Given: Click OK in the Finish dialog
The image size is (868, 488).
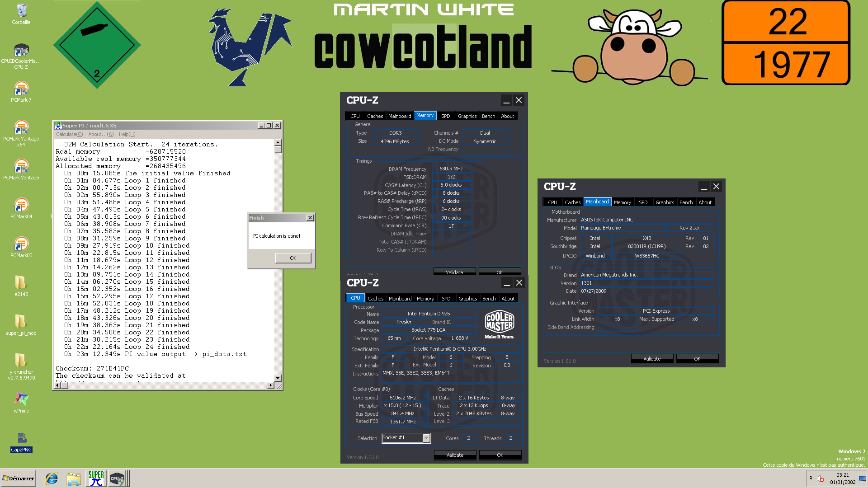Looking at the screenshot, I should coord(293,258).
